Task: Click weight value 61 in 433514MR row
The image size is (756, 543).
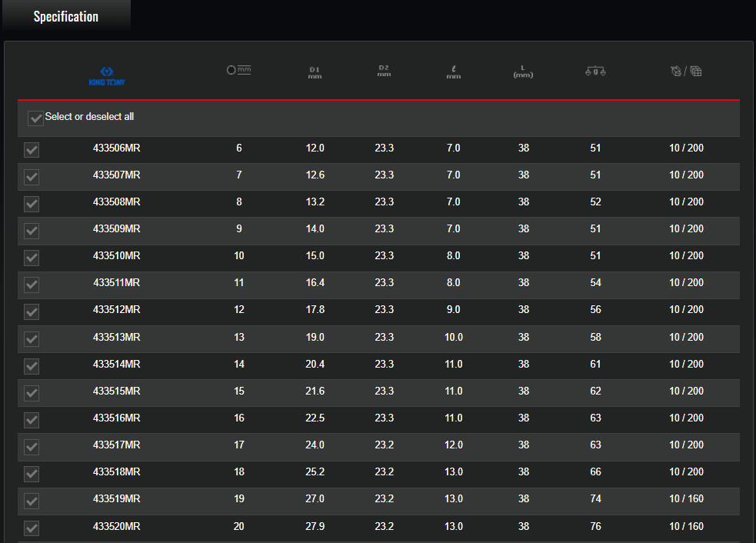Action: [x=595, y=365]
